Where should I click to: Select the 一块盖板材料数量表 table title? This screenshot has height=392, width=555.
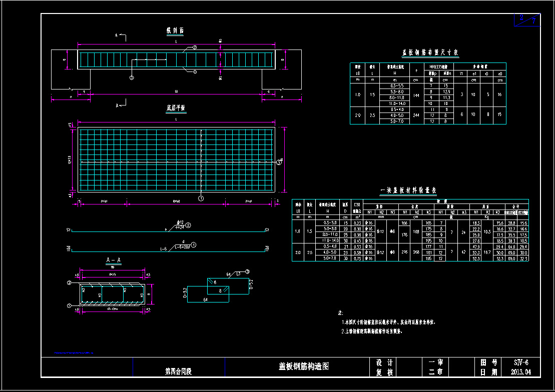408,190
